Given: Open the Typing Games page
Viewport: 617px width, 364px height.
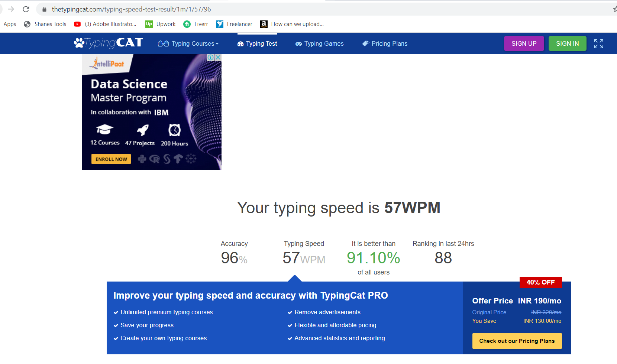Looking at the screenshot, I should coord(324,43).
